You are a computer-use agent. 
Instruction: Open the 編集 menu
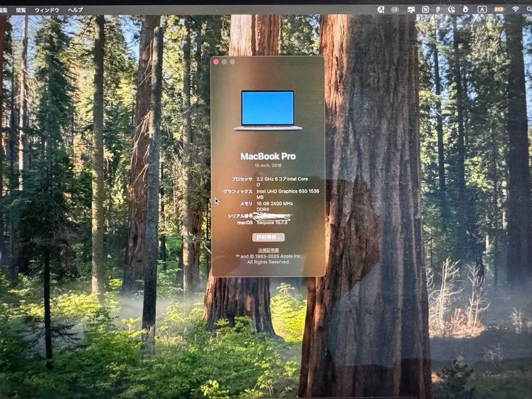tap(4, 8)
